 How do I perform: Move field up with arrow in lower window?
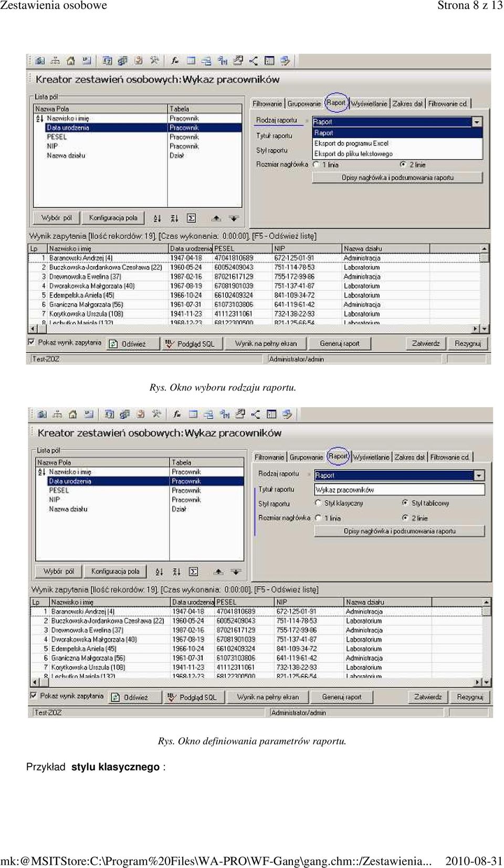[x=218, y=572]
